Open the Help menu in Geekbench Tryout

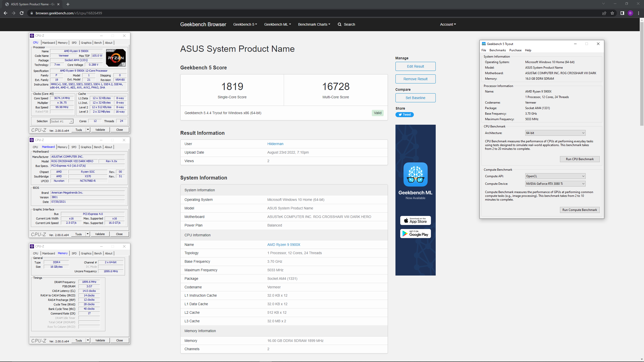528,50
